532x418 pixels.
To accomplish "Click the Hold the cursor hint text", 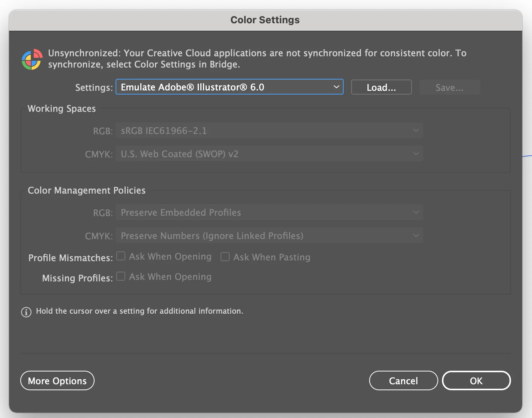I will point(140,311).
